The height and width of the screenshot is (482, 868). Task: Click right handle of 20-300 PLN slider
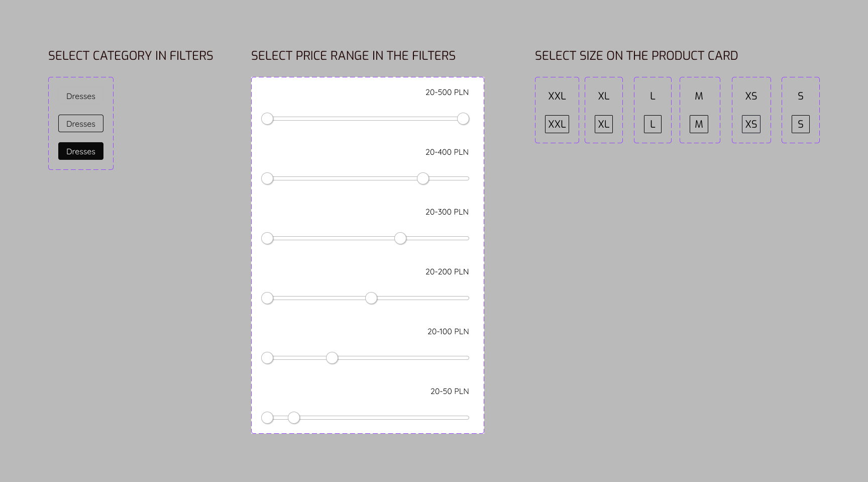(x=400, y=238)
